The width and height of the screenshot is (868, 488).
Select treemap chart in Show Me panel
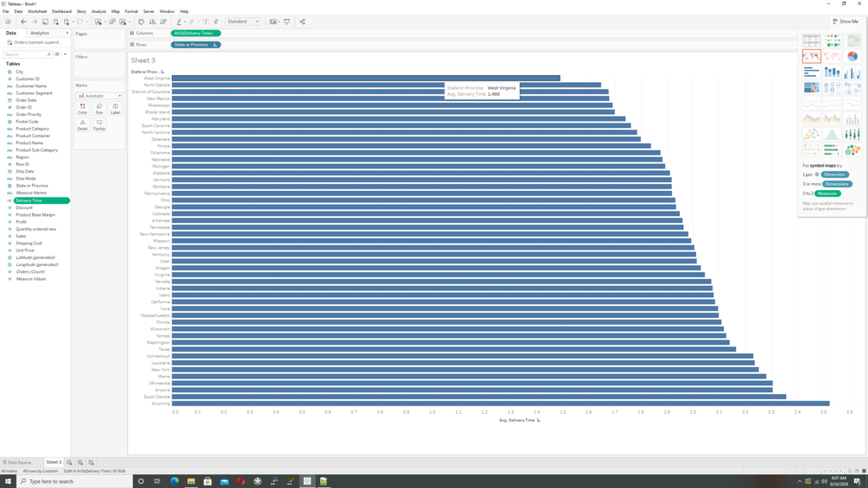(x=812, y=87)
